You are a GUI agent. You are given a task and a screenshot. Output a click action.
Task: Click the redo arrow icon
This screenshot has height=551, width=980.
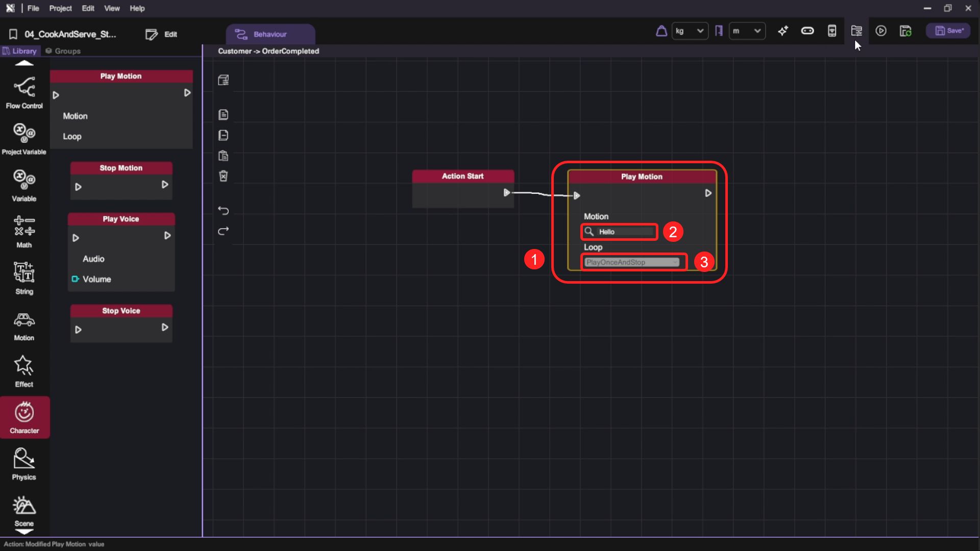(x=223, y=231)
